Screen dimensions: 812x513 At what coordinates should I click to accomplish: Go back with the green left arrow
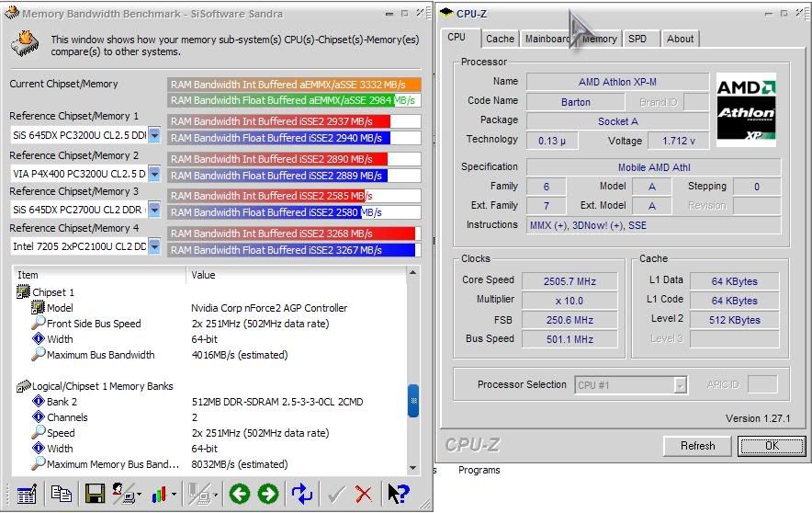[239, 494]
